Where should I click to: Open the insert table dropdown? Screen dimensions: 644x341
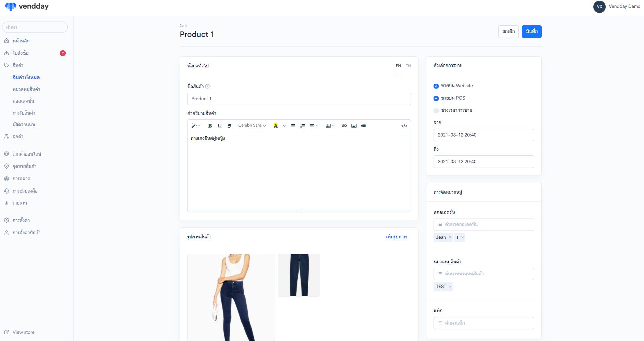point(330,126)
